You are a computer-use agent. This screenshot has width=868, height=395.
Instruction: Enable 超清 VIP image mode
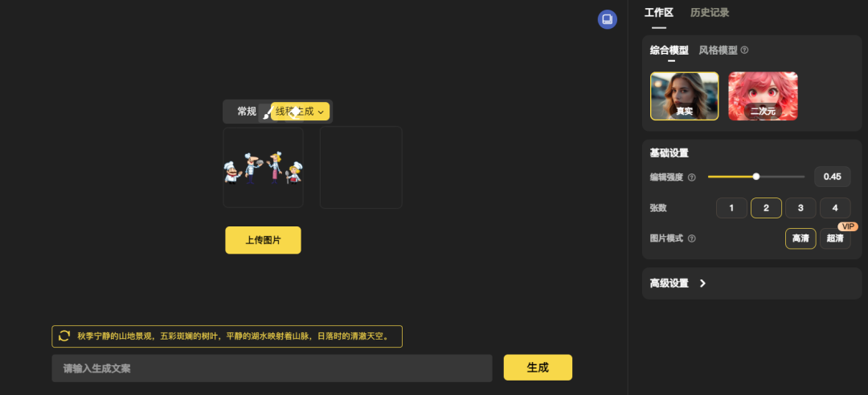(x=835, y=238)
